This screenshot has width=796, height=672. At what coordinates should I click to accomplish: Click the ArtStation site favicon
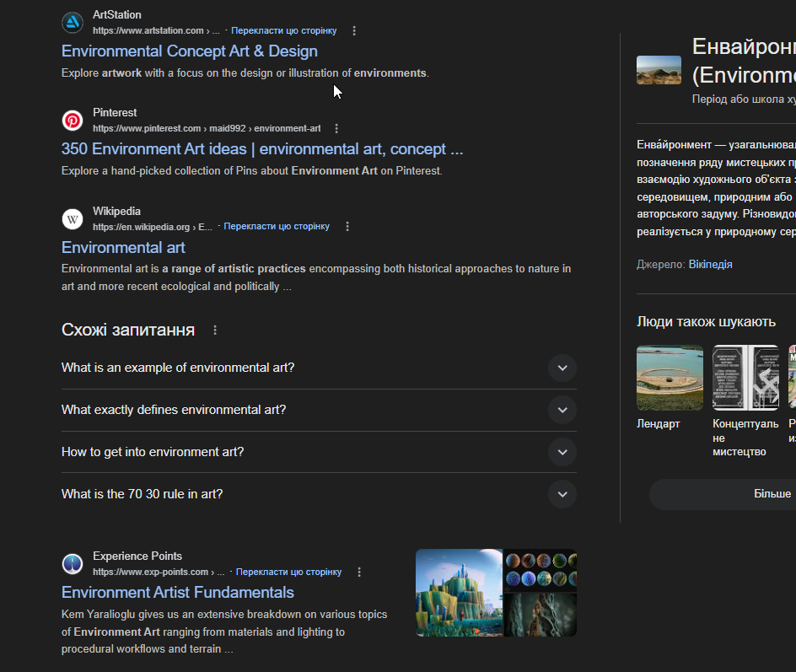(73, 23)
